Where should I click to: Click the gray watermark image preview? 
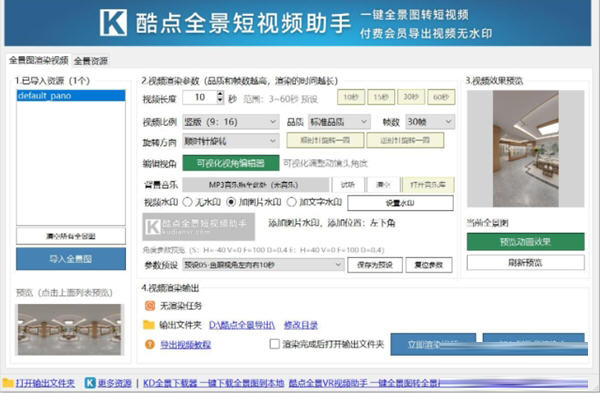tap(199, 227)
